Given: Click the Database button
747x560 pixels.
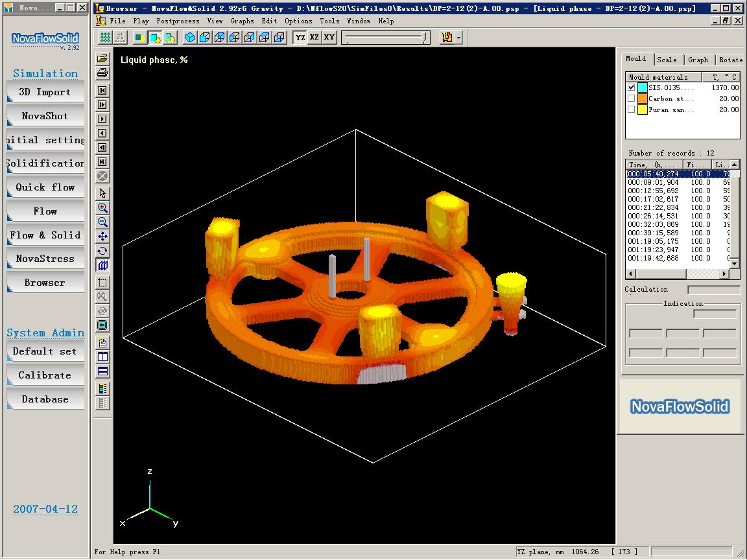Looking at the screenshot, I should (45, 399).
